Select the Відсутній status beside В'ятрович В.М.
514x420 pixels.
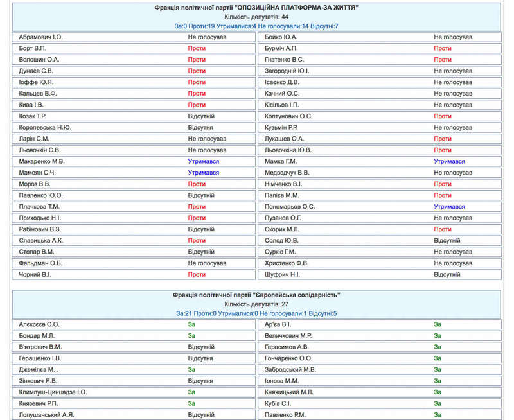[x=201, y=347]
